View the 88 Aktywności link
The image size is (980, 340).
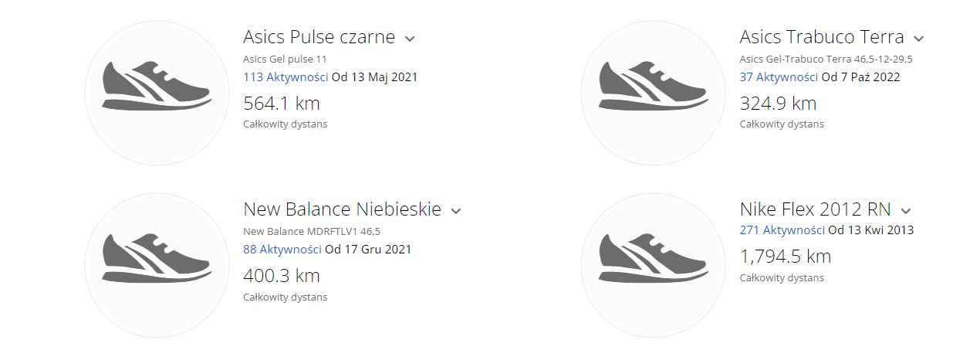click(282, 250)
